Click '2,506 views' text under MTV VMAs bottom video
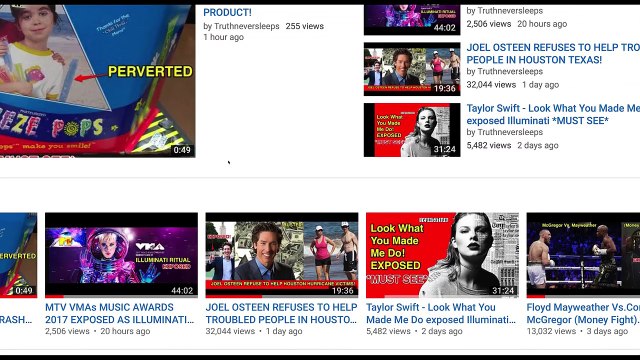This screenshot has width=640, height=360. 67,331
